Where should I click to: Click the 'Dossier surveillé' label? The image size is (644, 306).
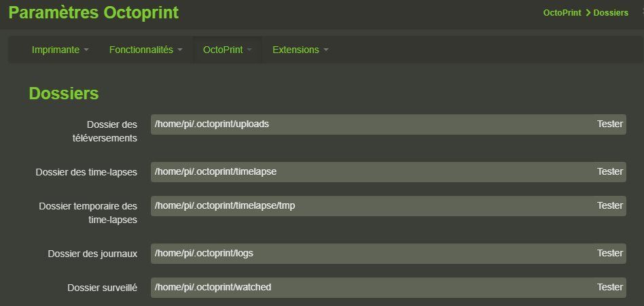coord(103,288)
